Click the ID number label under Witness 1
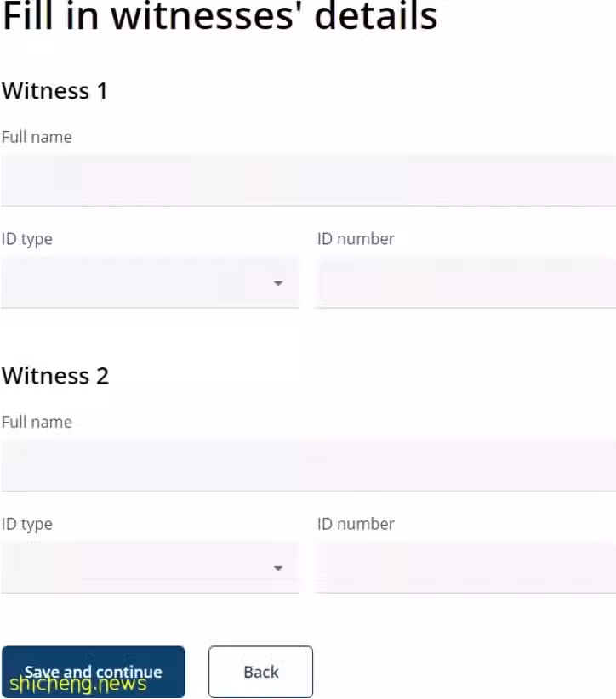This screenshot has width=616, height=699. 356,239
